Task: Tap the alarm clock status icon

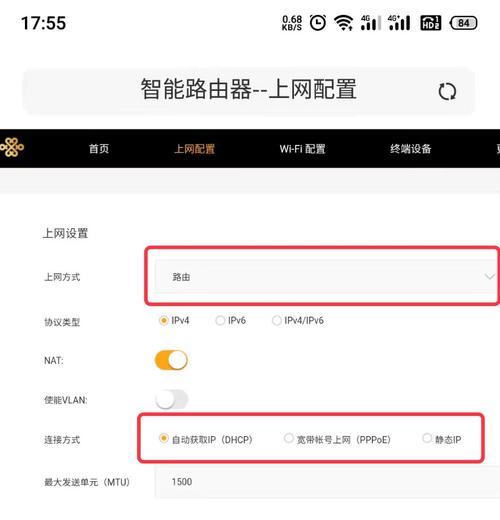Action: (x=318, y=23)
